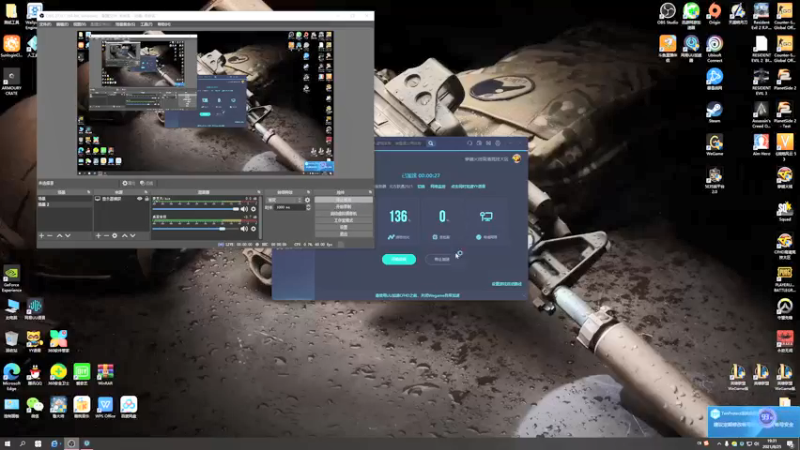Click Start Recording button in OBS Controls
Image resolution: width=800 pixels, height=450 pixels.
pos(343,207)
